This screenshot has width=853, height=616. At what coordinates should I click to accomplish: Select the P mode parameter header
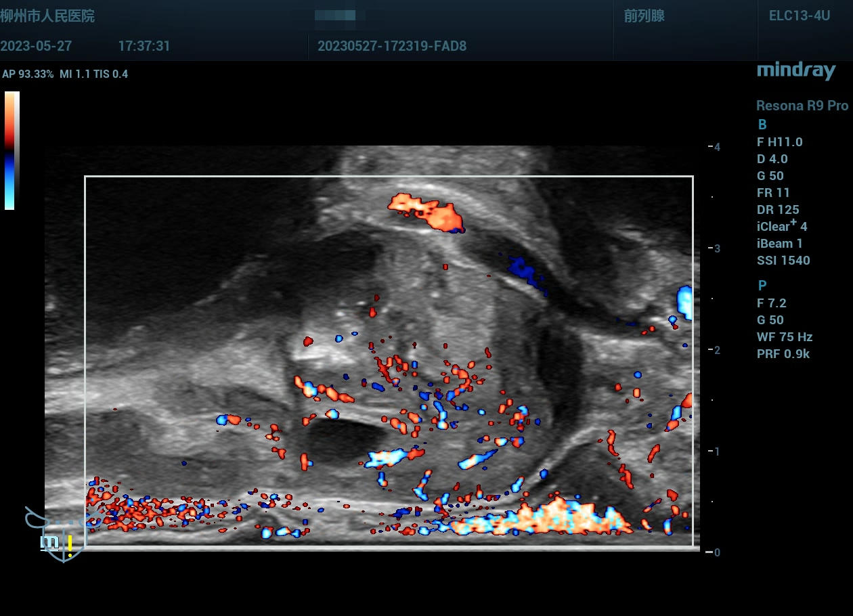click(x=762, y=286)
